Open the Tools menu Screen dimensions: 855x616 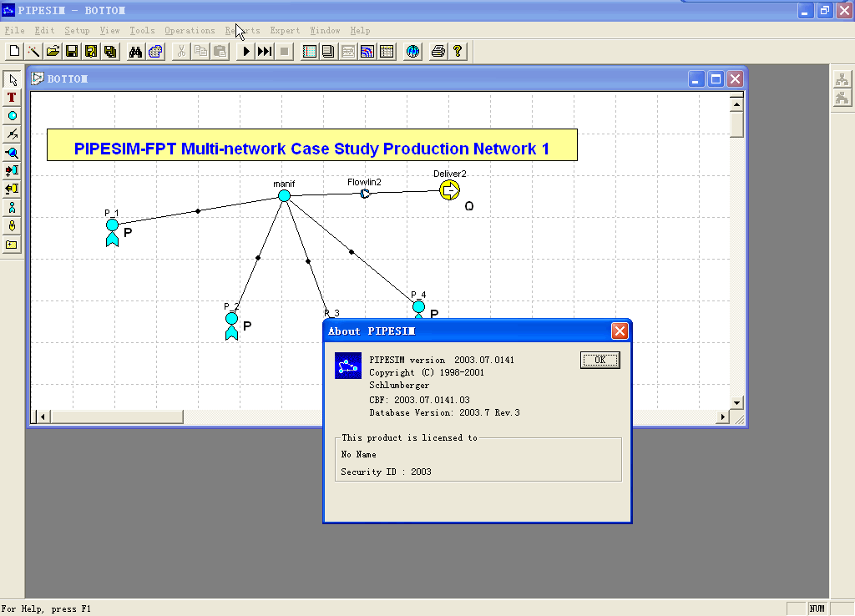click(142, 31)
